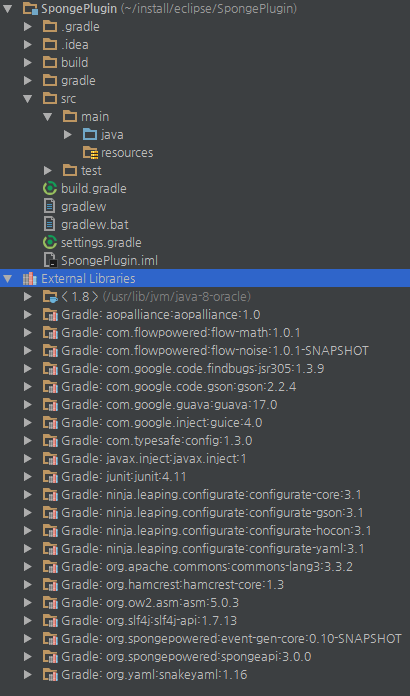The height and width of the screenshot is (696, 410).
Task: Expand the 1.8 JDK library arrow
Action: (x=28, y=297)
